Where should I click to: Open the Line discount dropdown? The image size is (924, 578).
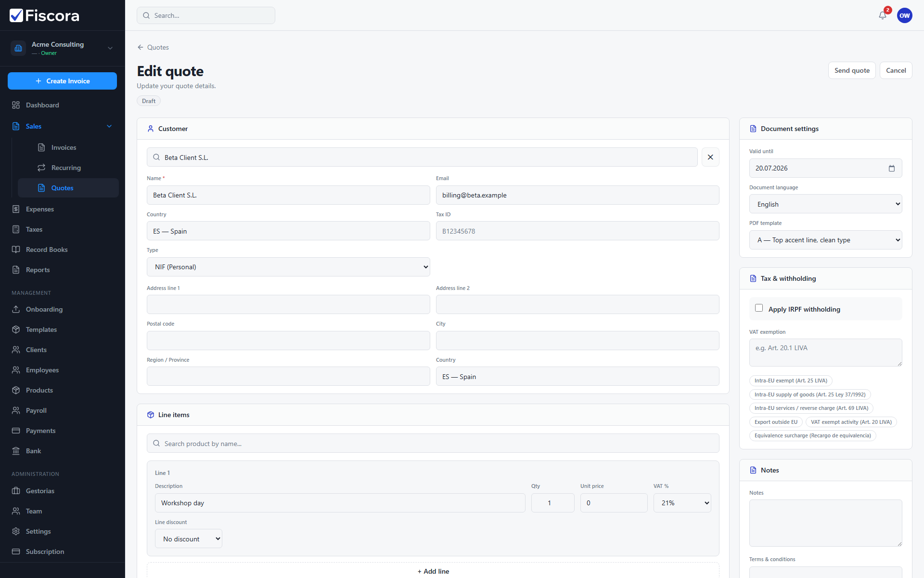pos(189,539)
